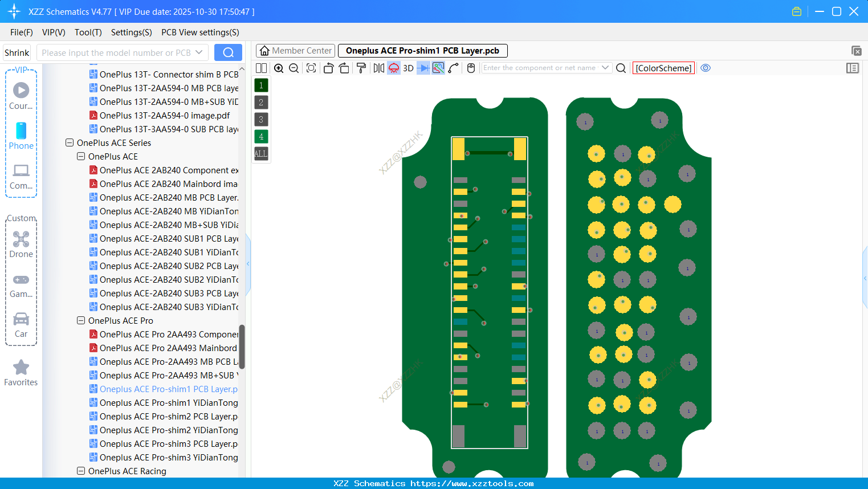868x489 pixels.
Task: Select Oneplus ACE Pro-shim1 PCB Layer in tree
Action: tap(164, 389)
